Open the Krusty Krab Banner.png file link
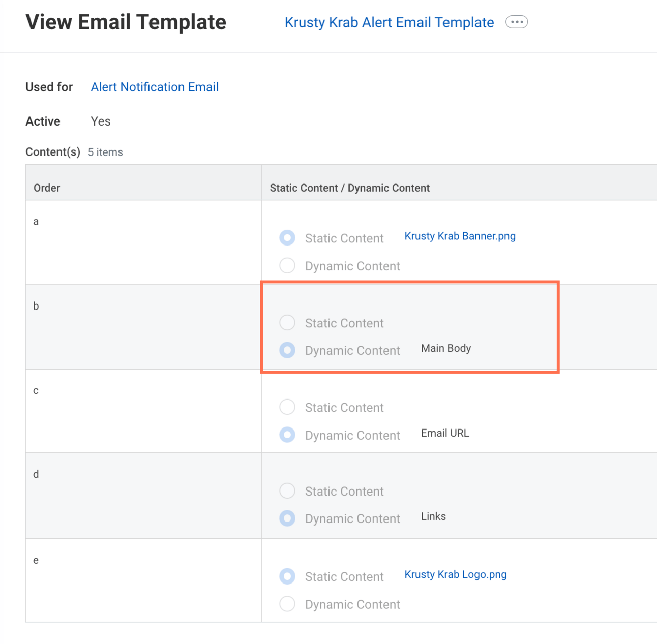The image size is (657, 644). pyautogui.click(x=460, y=236)
